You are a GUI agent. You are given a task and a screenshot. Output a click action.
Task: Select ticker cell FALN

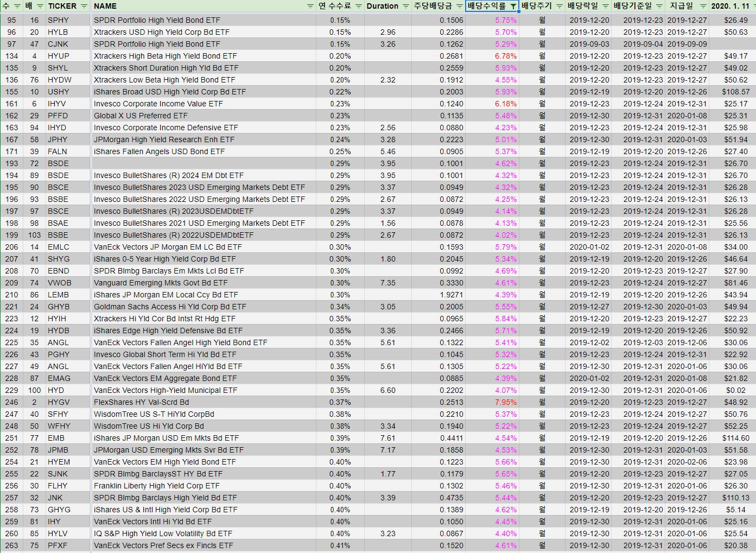pos(67,151)
